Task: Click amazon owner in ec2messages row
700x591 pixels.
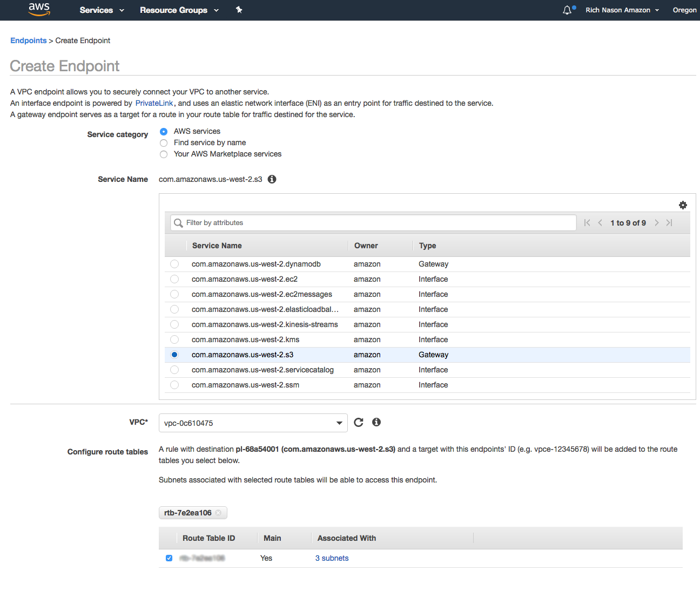Action: [367, 294]
